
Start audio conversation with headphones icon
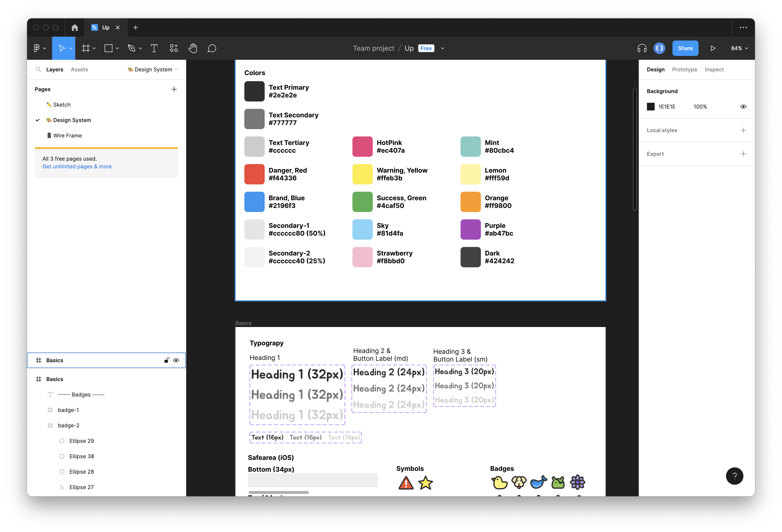(642, 48)
